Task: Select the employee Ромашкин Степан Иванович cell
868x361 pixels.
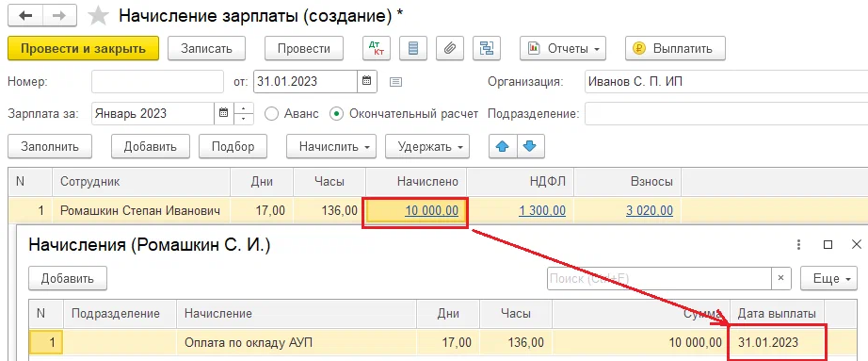Action: 141,211
